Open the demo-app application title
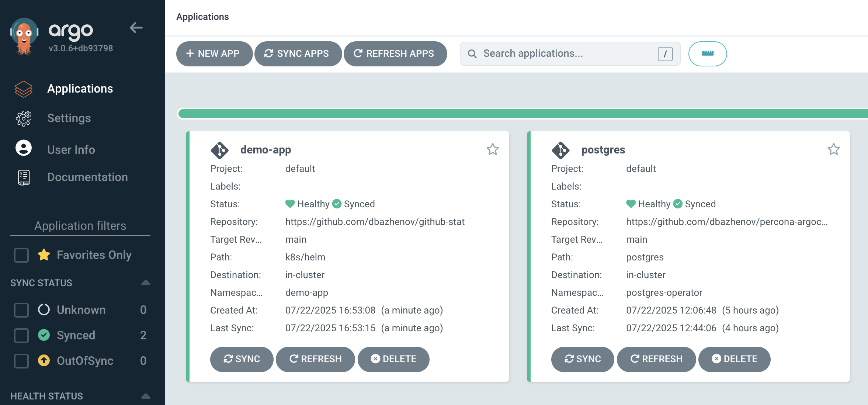Screen dimensions: 868x405 (265, 150)
